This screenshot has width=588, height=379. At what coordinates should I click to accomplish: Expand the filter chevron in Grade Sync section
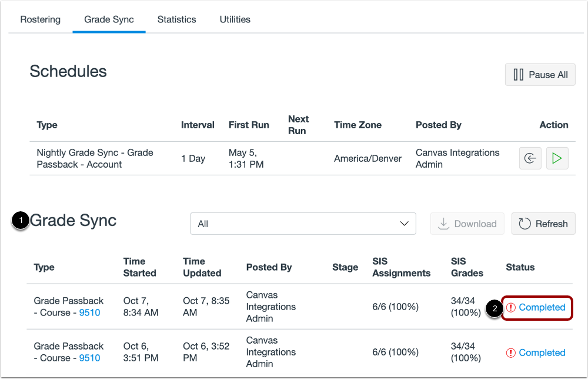(403, 224)
